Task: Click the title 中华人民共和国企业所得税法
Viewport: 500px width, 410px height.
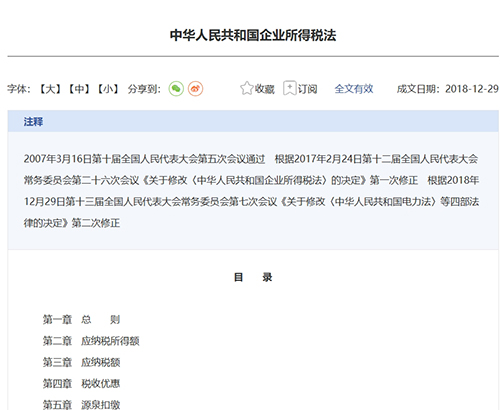Action: [253, 35]
